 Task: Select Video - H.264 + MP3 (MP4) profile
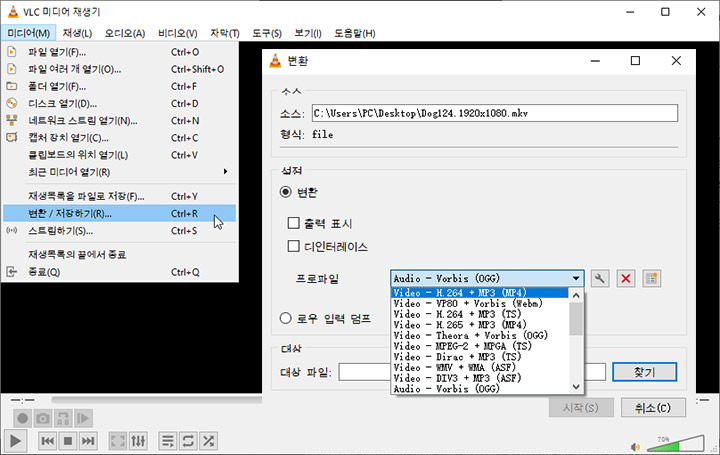click(480, 293)
